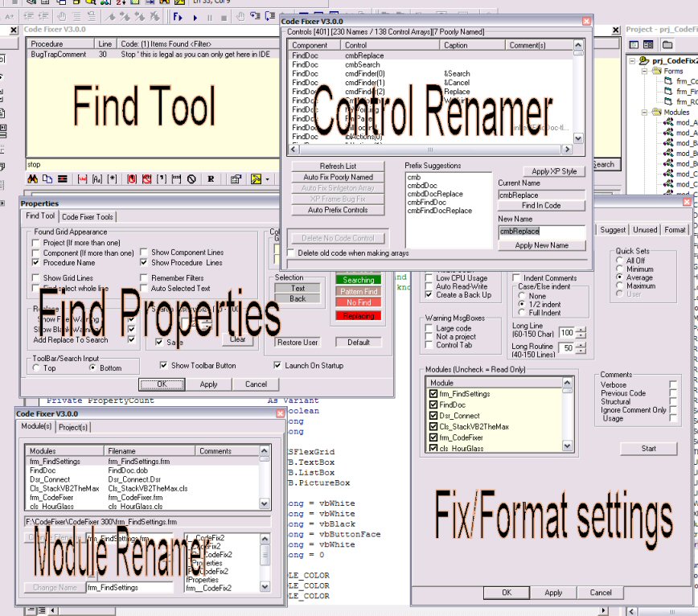
Task: Enable the Low CPU Usage checkbox
Action: tap(429, 278)
